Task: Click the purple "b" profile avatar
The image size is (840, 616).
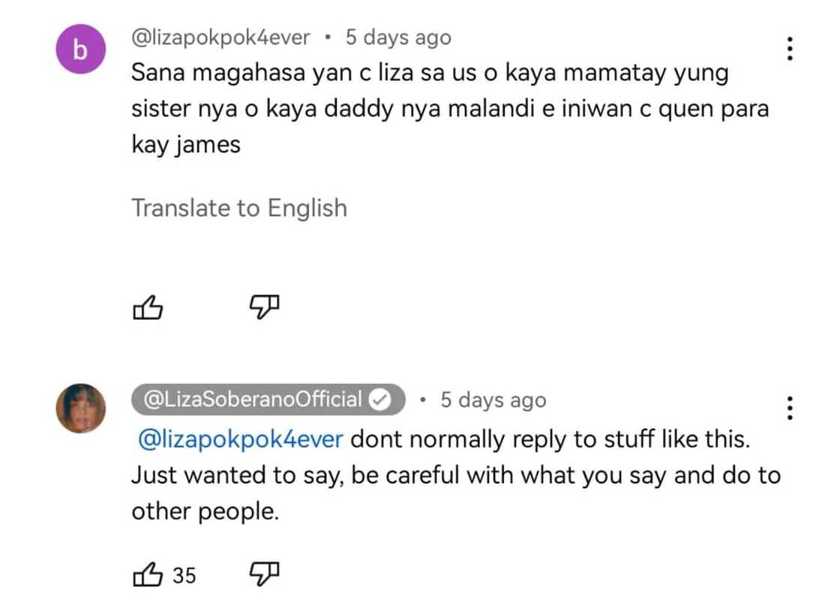Action: point(81,50)
